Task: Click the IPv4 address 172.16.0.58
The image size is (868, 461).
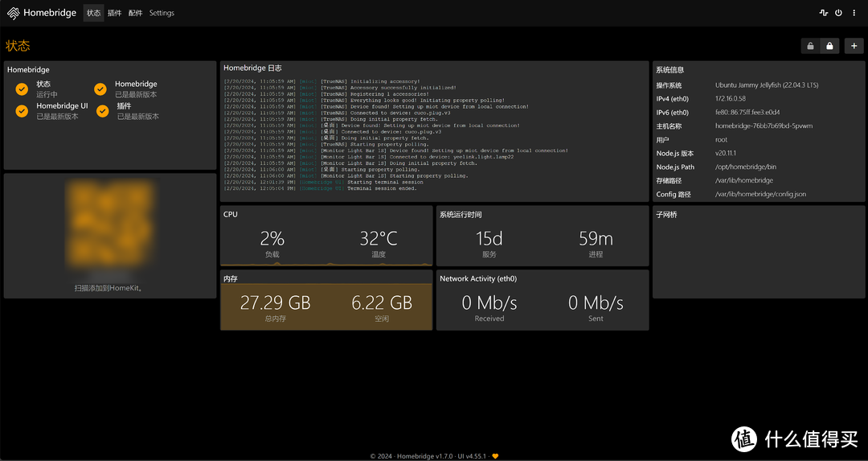Action: (730, 99)
